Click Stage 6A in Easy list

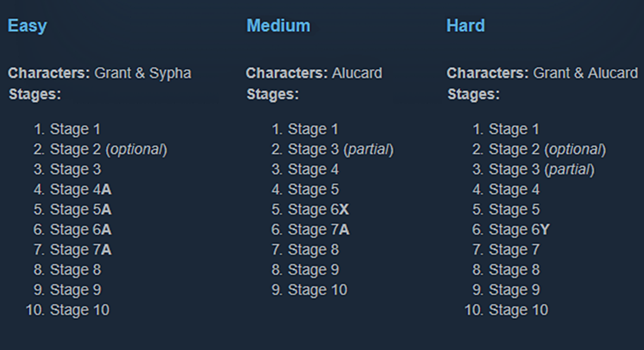pyautogui.click(x=80, y=230)
